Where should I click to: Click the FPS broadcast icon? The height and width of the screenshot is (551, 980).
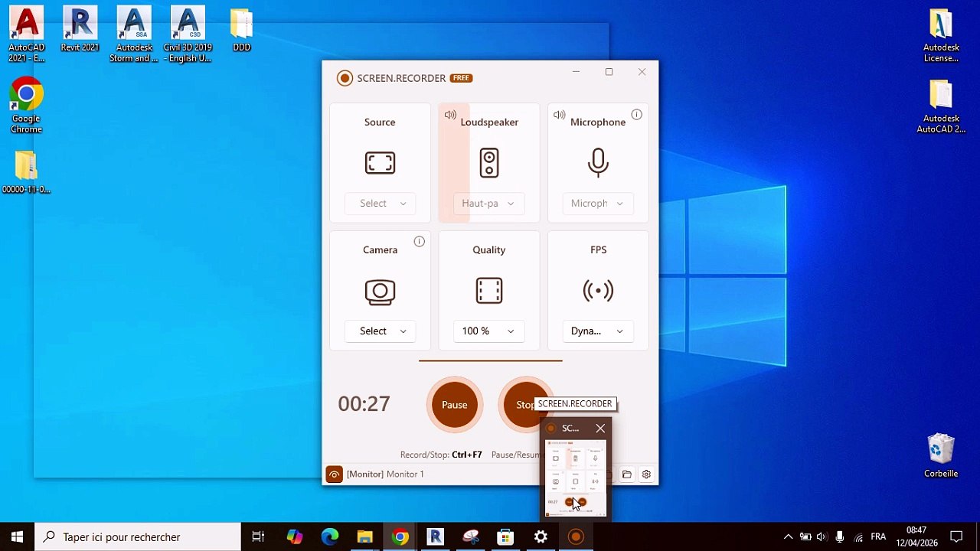click(598, 291)
